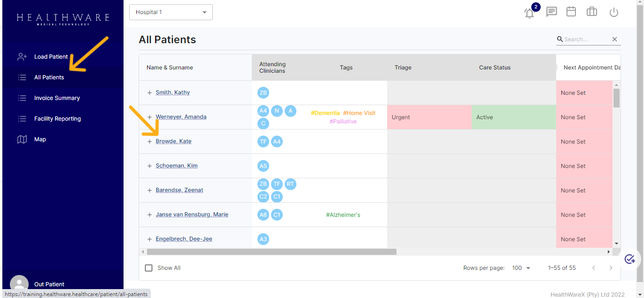This screenshot has height=298, width=644.
Task: Go to Invoice Summary in sidebar
Action: click(57, 98)
